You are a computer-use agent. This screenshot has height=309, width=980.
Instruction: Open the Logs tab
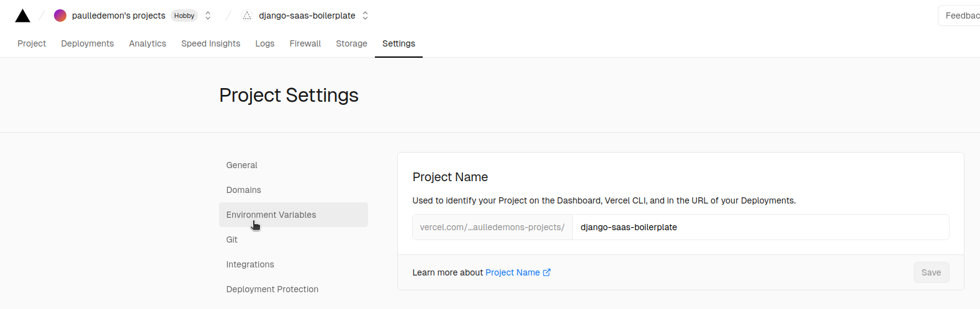265,43
